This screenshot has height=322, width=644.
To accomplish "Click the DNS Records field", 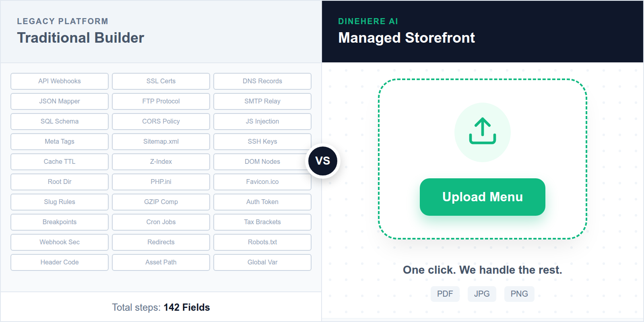I will pyautogui.click(x=262, y=81).
